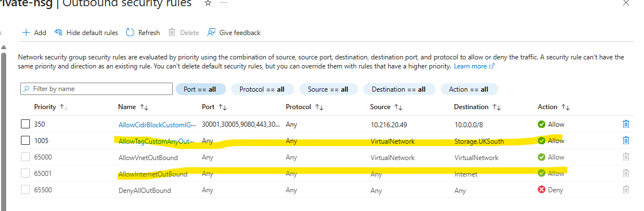Open the Protocol == all filter
The image size is (644, 211).
263,89
